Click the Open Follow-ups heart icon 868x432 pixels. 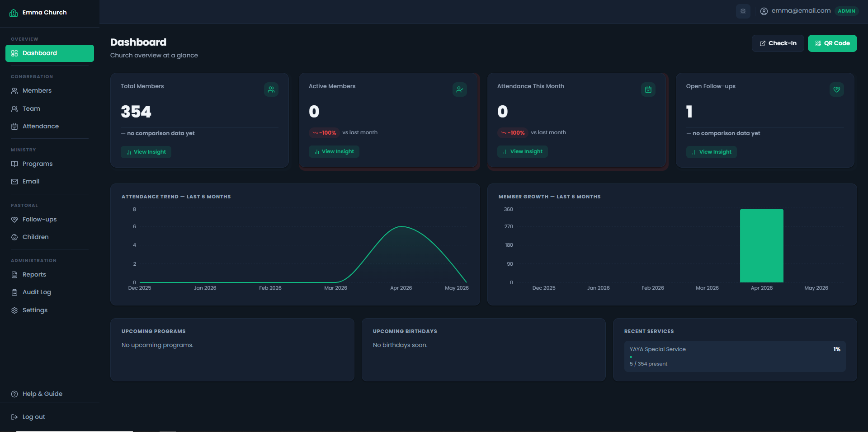[x=837, y=89]
